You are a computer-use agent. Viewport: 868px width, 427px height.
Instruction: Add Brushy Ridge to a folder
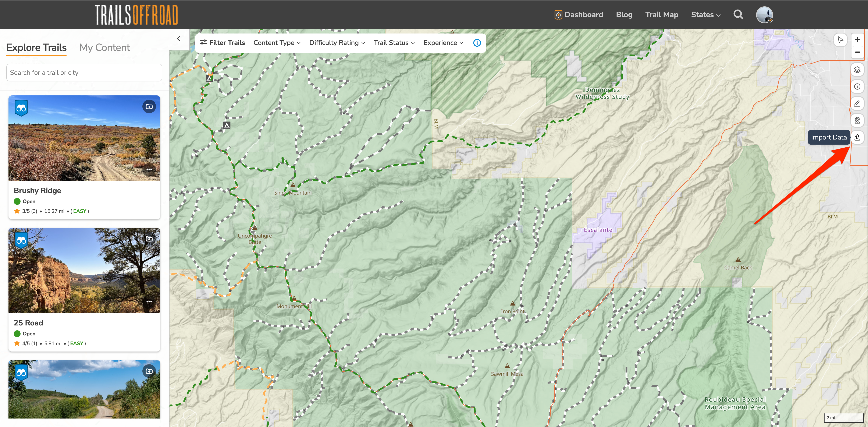tap(149, 107)
